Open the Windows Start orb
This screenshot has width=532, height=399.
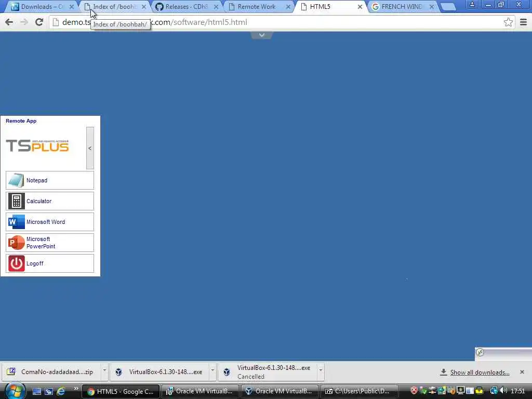pyautogui.click(x=15, y=391)
